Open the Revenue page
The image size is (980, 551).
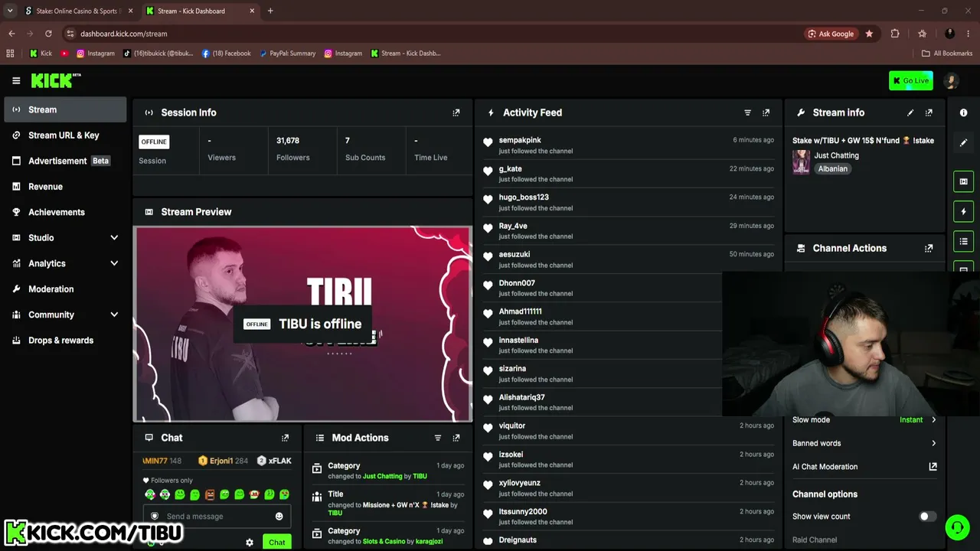[65, 187]
